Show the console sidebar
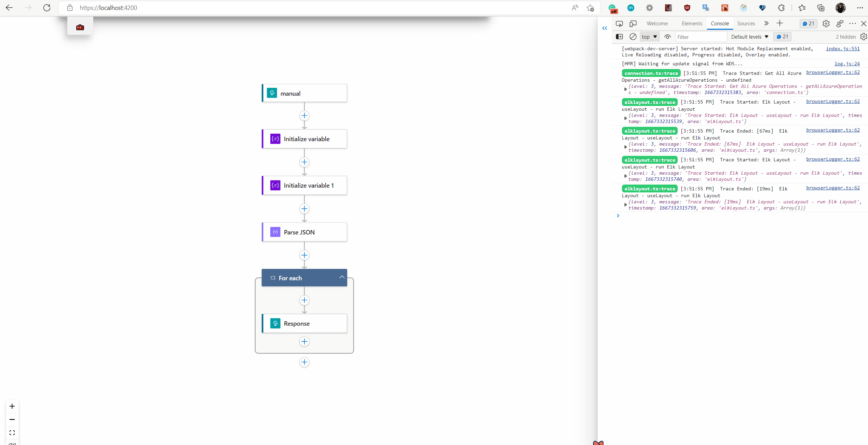Screen dimensions: 868x445 (620, 37)
